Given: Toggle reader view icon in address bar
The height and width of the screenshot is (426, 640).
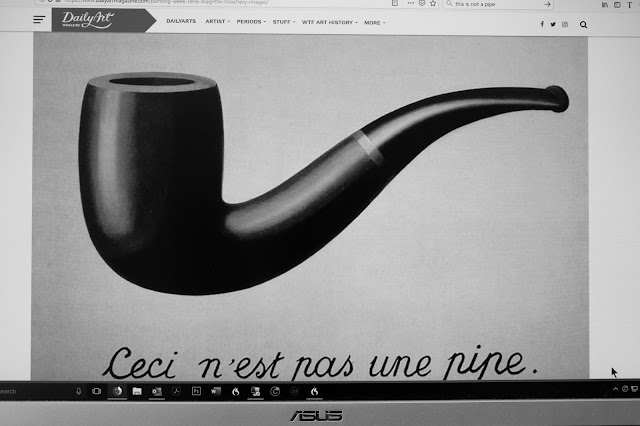Looking at the screenshot, I should pyautogui.click(x=395, y=3).
